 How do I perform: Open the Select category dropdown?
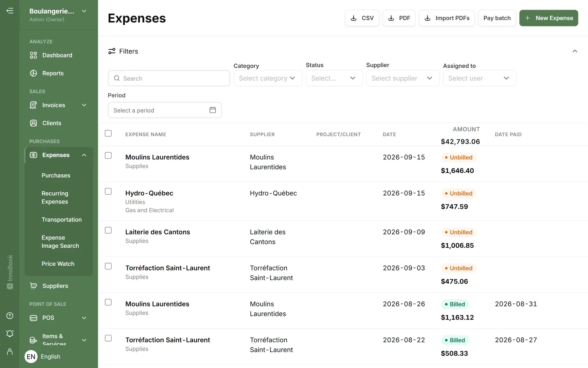point(268,78)
